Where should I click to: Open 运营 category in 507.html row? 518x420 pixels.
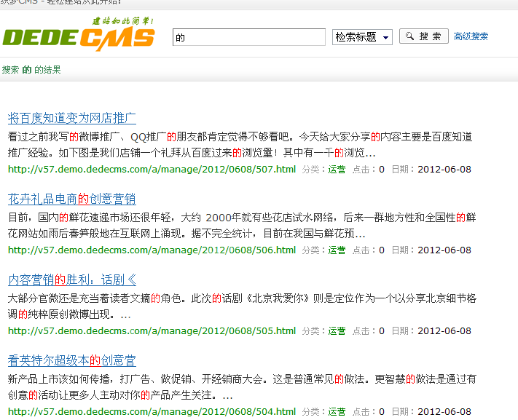tap(337, 170)
